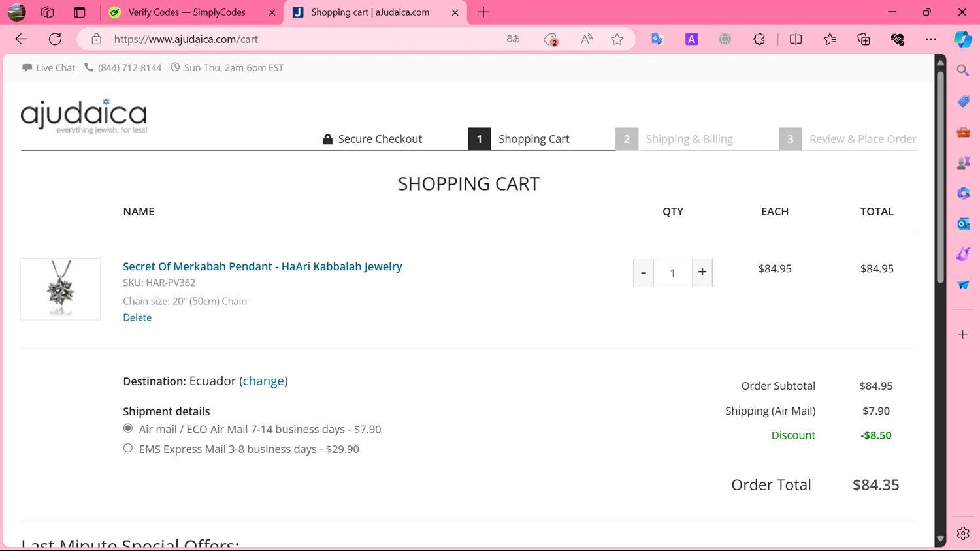
Task: Open Live Chat support
Action: tap(48, 68)
